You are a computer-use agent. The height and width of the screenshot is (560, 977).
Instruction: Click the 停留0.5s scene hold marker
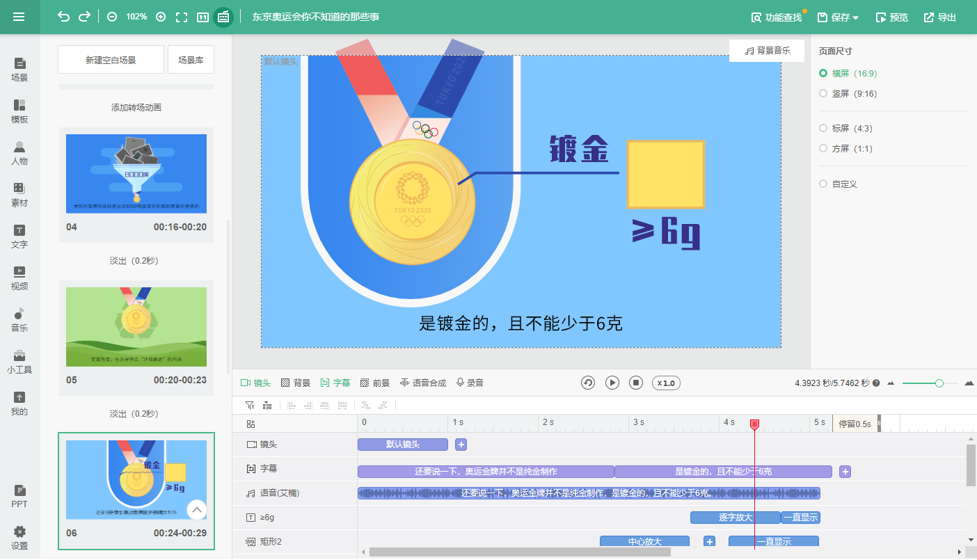tap(855, 424)
